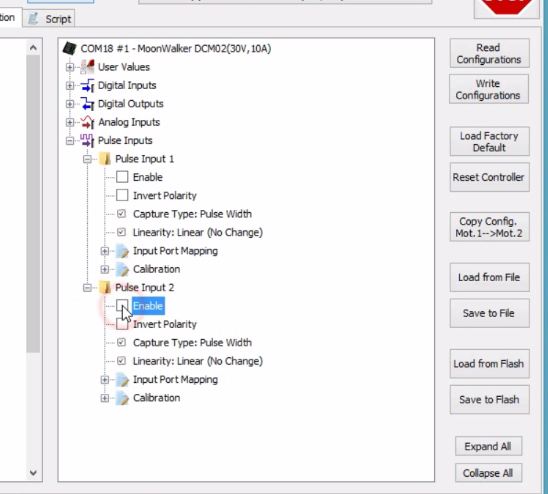Click the MoonWalker controller chip icon
This screenshot has width=548, height=494.
pyautogui.click(x=70, y=48)
